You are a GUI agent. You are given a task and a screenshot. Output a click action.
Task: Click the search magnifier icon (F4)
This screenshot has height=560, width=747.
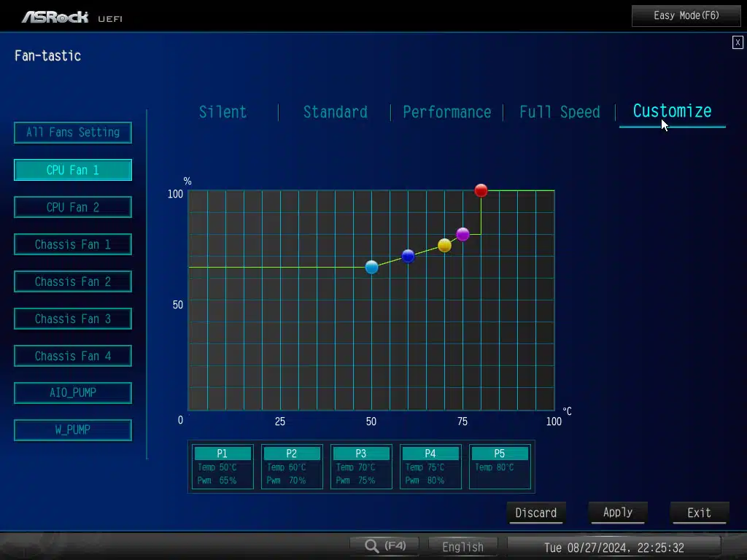(372, 546)
